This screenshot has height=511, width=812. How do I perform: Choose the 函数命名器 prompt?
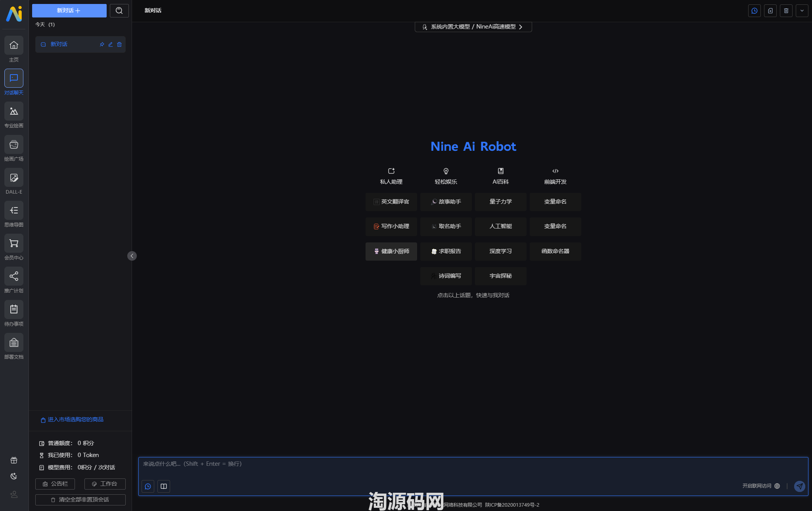555,252
